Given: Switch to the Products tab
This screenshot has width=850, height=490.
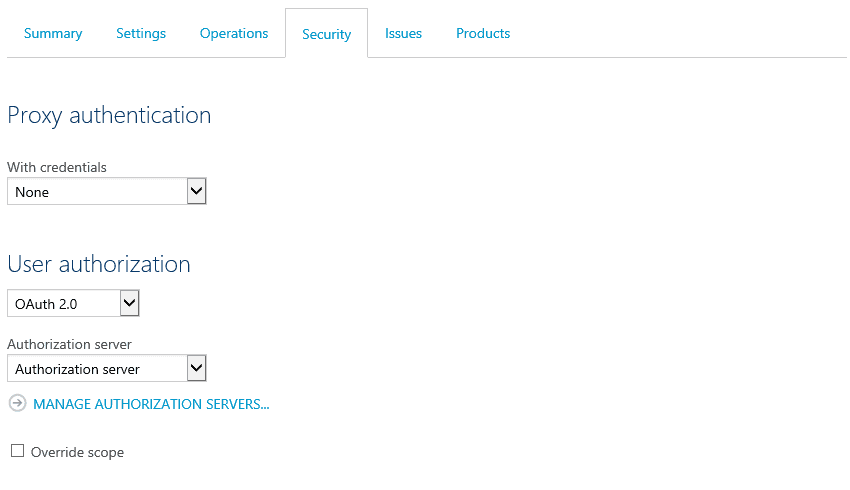Looking at the screenshot, I should tap(483, 33).
